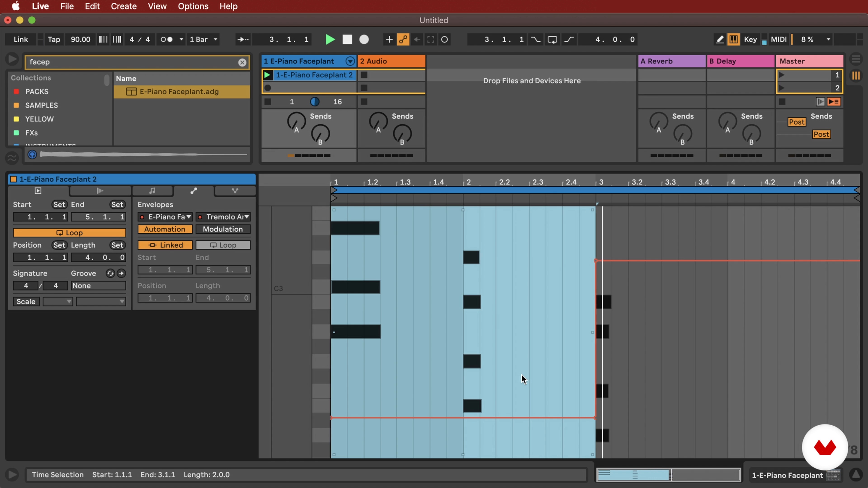Launch clip 1-E-Piano Faceplant 2
Image resolution: width=868 pixels, height=488 pixels.
click(x=268, y=75)
